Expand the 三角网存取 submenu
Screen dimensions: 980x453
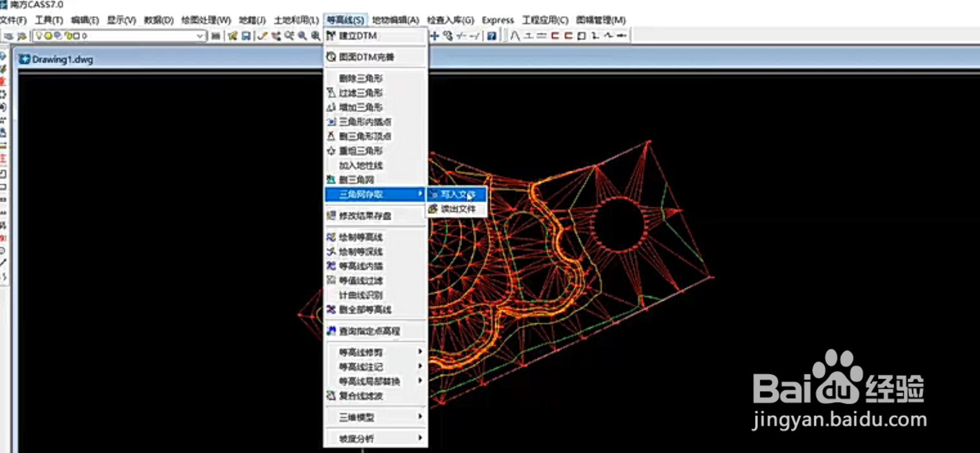click(375, 194)
